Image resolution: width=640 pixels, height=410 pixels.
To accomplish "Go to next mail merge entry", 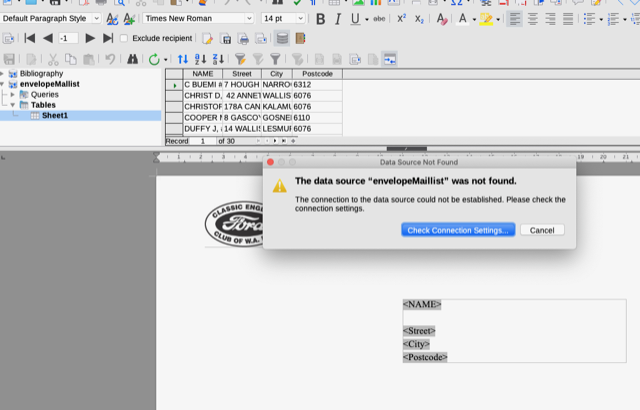I will (x=90, y=38).
